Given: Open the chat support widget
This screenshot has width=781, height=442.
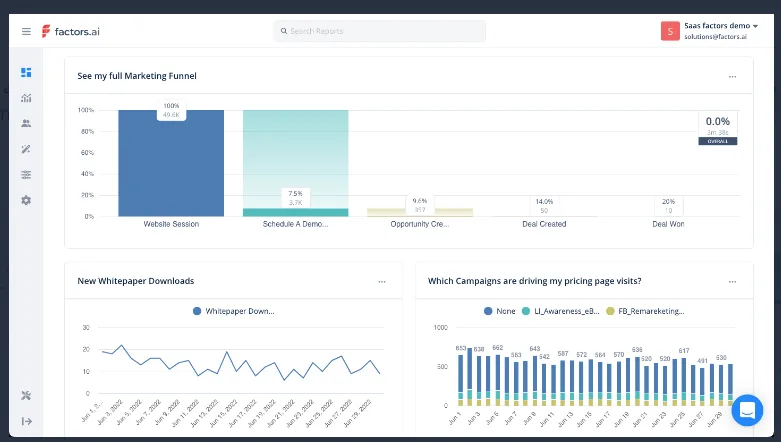Looking at the screenshot, I should point(747,410).
